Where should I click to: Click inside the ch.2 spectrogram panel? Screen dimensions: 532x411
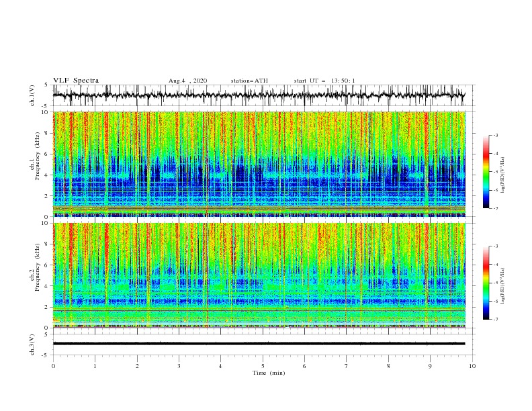pyautogui.click(x=259, y=275)
